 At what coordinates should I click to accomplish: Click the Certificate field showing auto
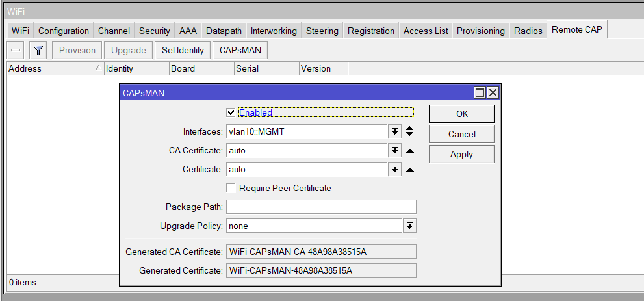306,169
